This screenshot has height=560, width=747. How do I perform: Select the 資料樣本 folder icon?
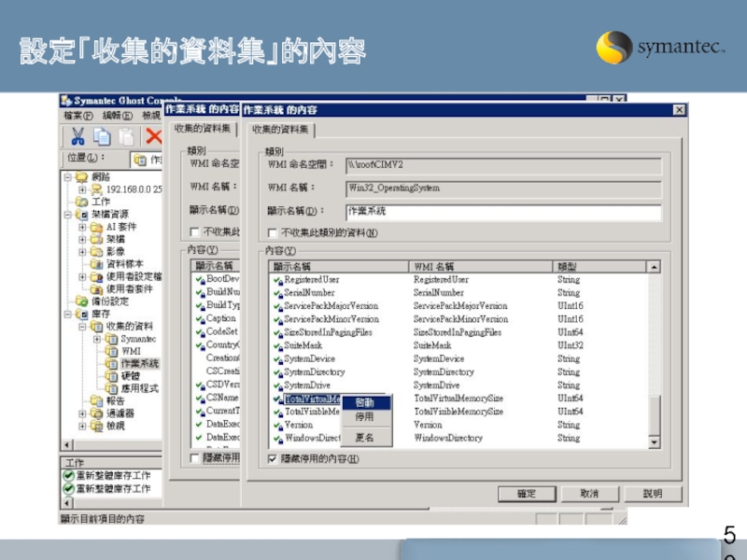(96, 264)
